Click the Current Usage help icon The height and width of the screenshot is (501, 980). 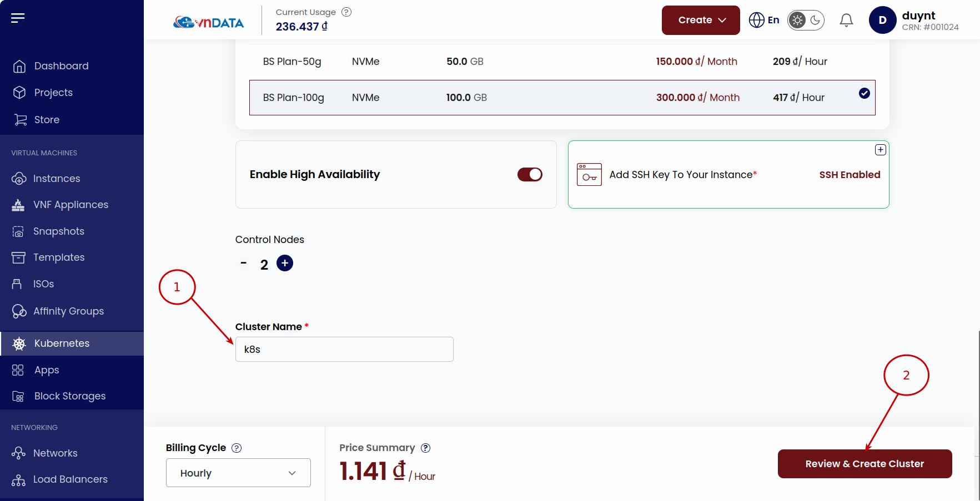tap(346, 12)
